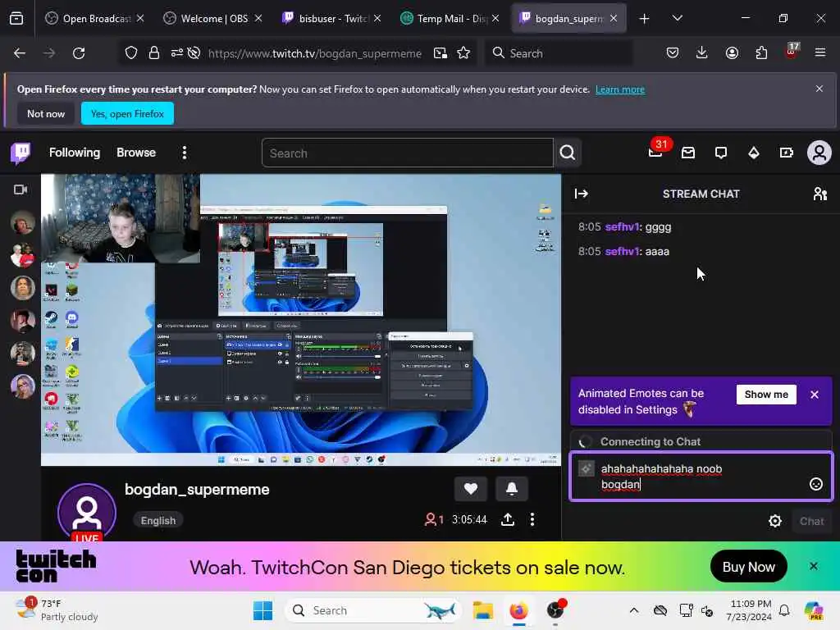This screenshot has width=840, height=630.
Task: Go back using Firefox back arrow
Action: tap(20, 53)
